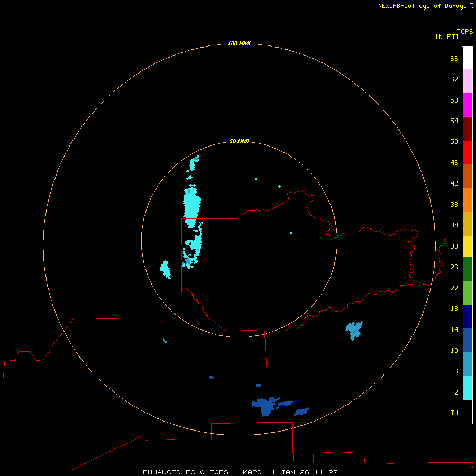Click the white swatch in the echo tops legend
This screenshot has width=476, height=476.
coord(467,58)
